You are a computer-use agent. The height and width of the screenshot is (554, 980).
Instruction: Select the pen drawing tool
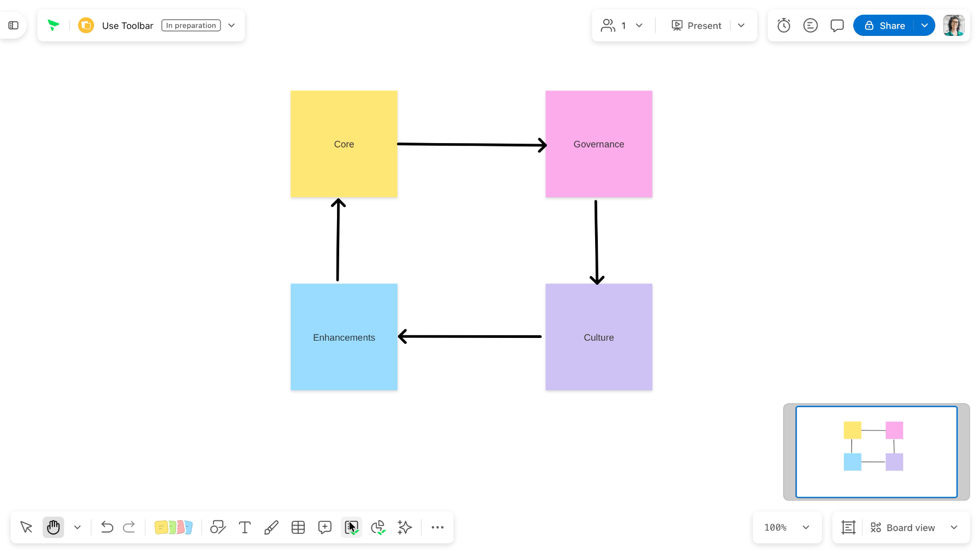click(x=271, y=527)
